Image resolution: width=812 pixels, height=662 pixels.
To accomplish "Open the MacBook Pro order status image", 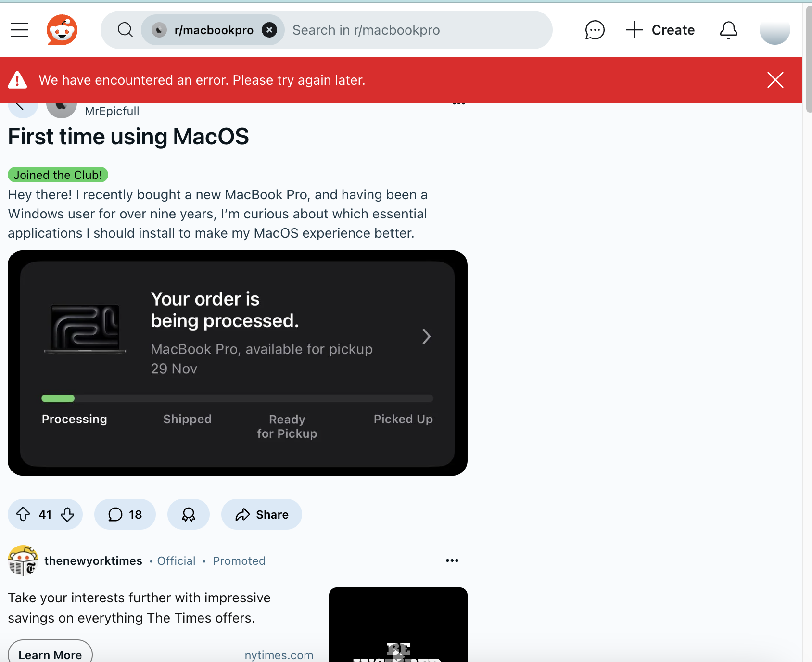I will point(238,363).
